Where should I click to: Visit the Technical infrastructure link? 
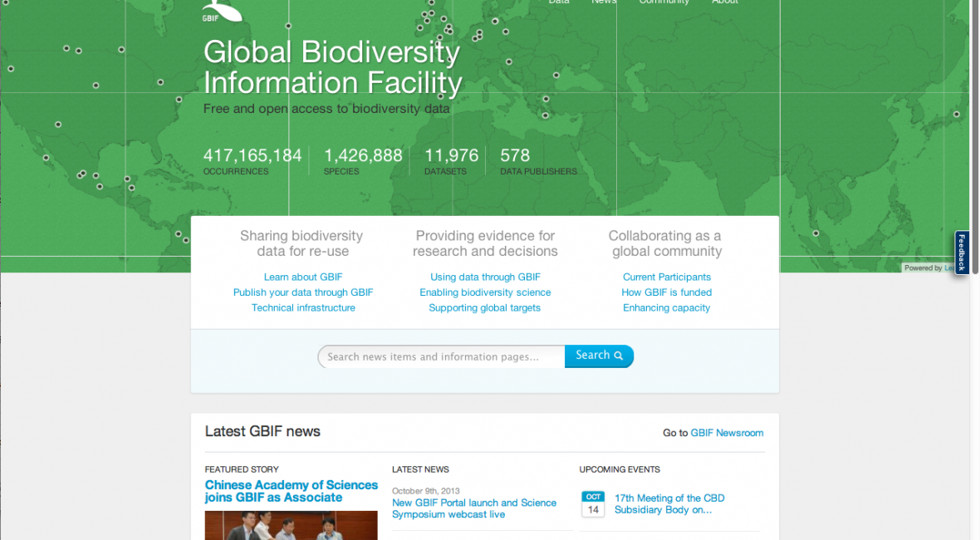[303, 307]
